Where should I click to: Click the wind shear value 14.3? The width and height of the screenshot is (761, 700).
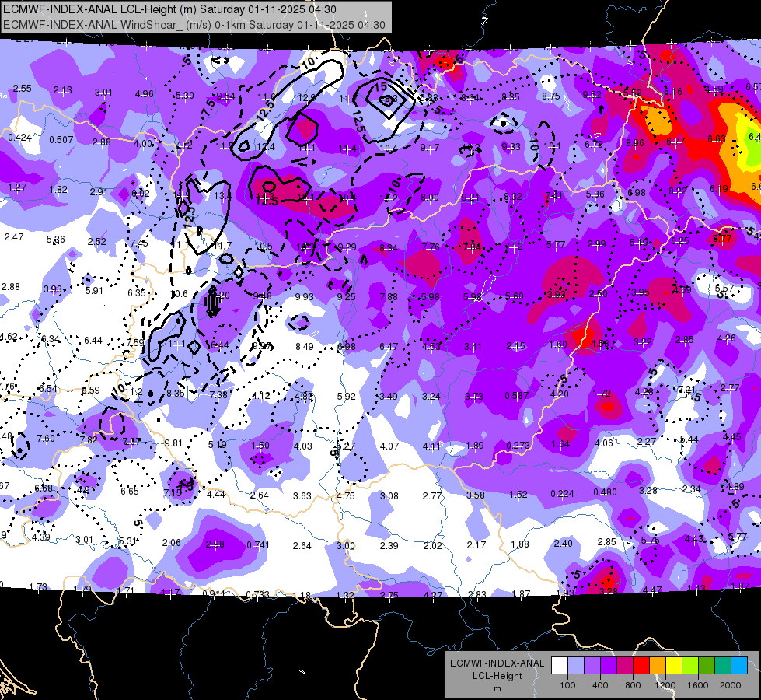click(x=264, y=196)
